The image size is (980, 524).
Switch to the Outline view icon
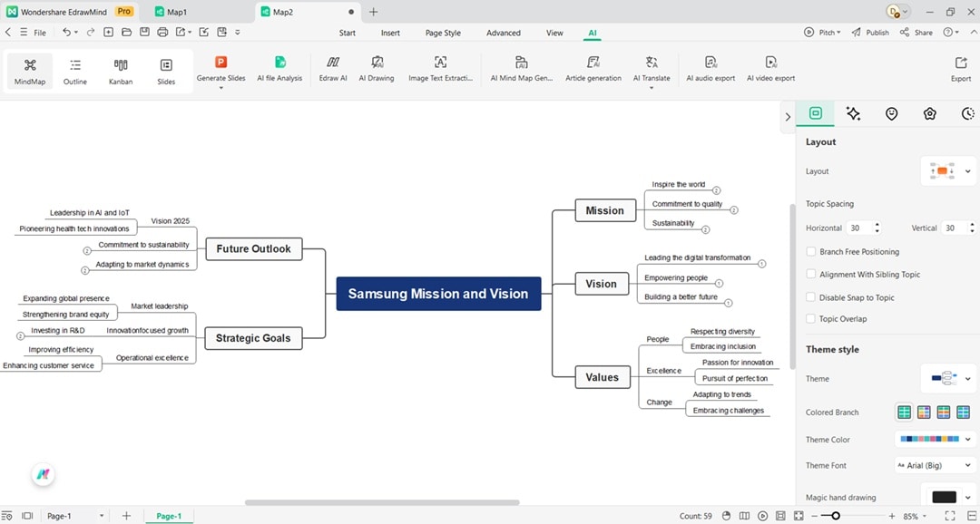pos(74,70)
